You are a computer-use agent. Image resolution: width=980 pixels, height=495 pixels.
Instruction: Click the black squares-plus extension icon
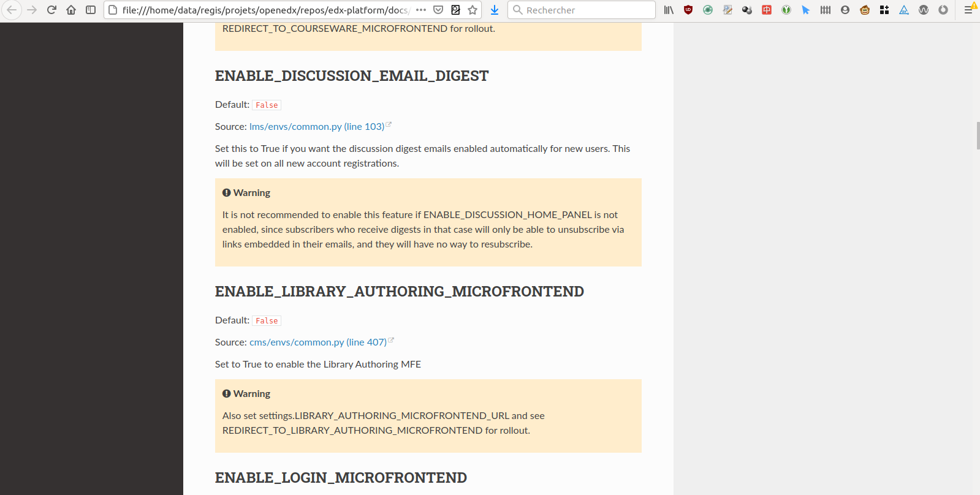point(884,10)
